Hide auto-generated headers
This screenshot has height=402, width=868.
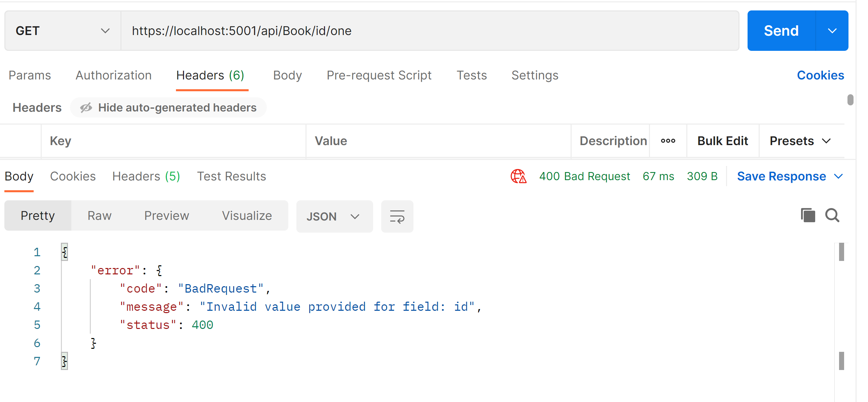(x=177, y=108)
